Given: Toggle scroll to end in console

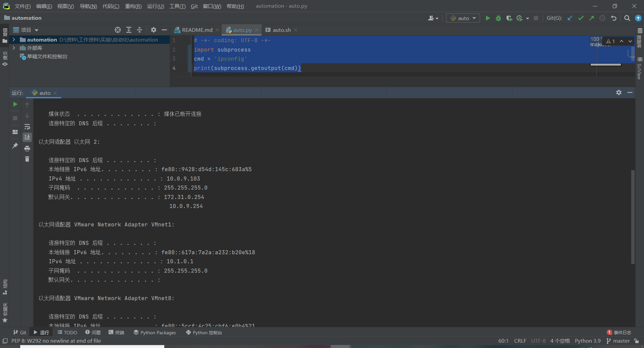Looking at the screenshot, I should point(27,137).
